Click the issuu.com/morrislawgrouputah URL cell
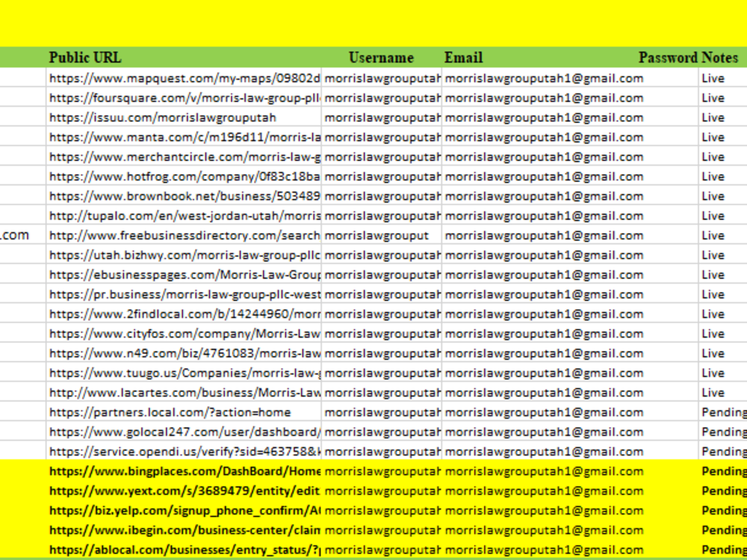The image size is (747, 560). point(184,117)
